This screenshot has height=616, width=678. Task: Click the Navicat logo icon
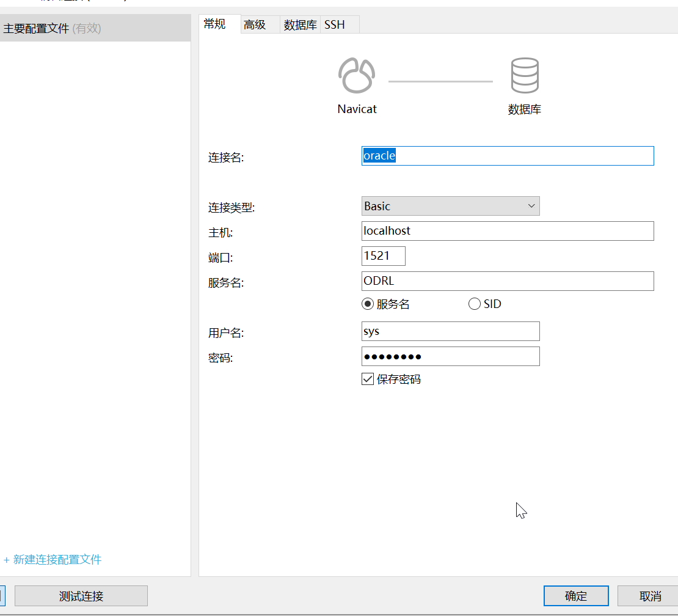(357, 76)
